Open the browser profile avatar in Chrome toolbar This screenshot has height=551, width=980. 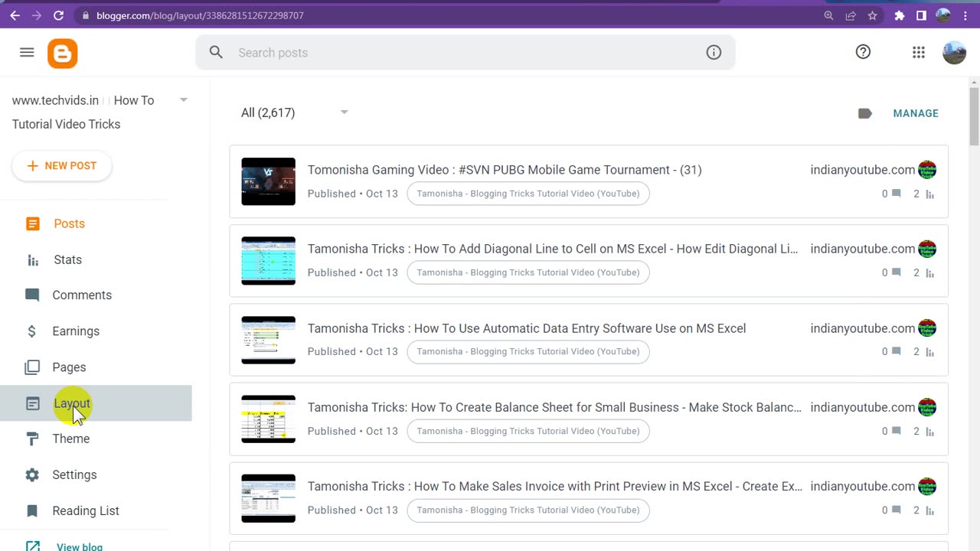tap(943, 15)
